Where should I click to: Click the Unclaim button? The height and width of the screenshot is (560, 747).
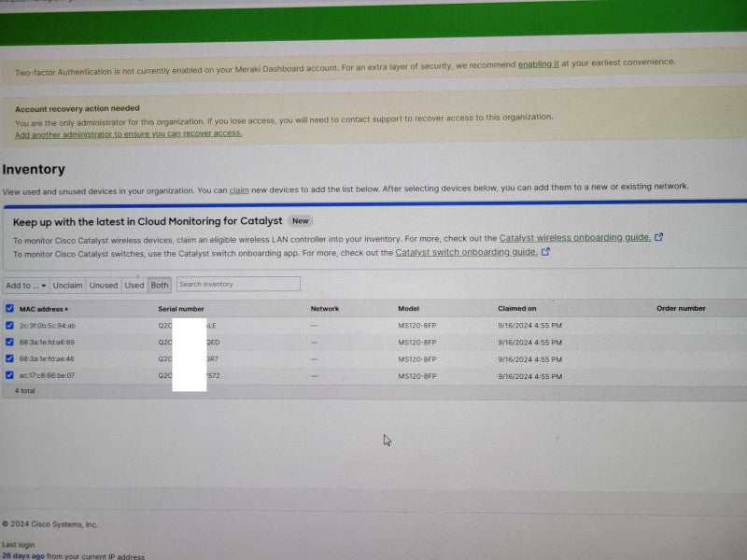(67, 286)
